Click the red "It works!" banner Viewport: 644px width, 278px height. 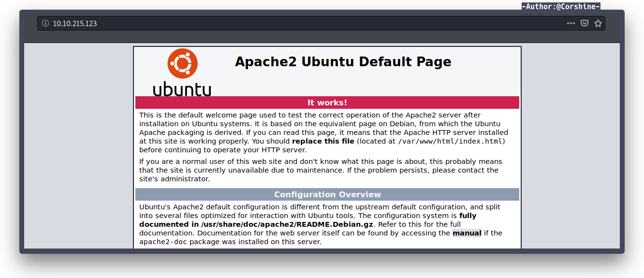coord(327,102)
